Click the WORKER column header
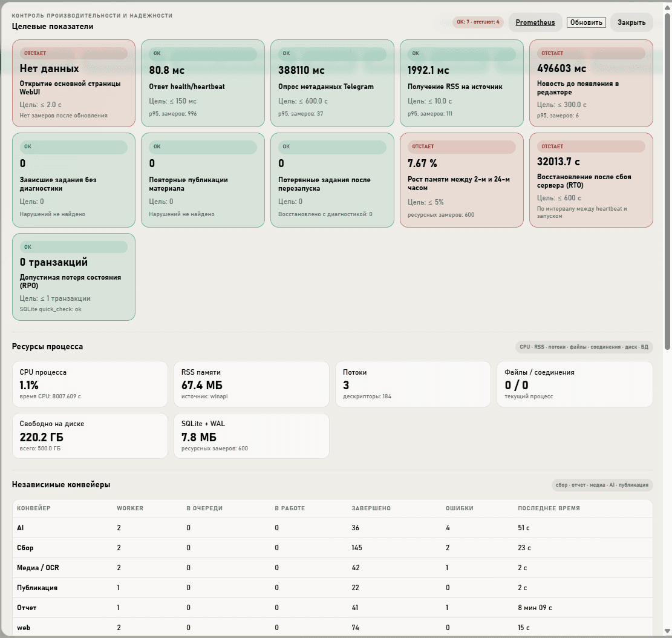 [130, 508]
